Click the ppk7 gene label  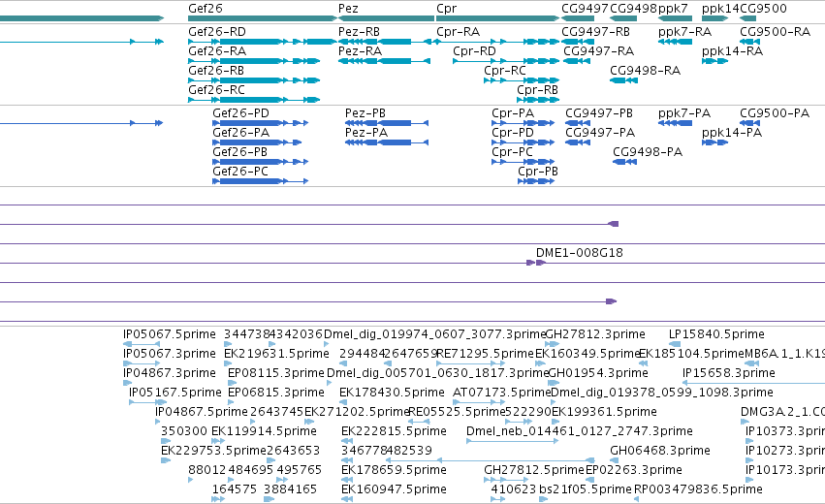(673, 9)
